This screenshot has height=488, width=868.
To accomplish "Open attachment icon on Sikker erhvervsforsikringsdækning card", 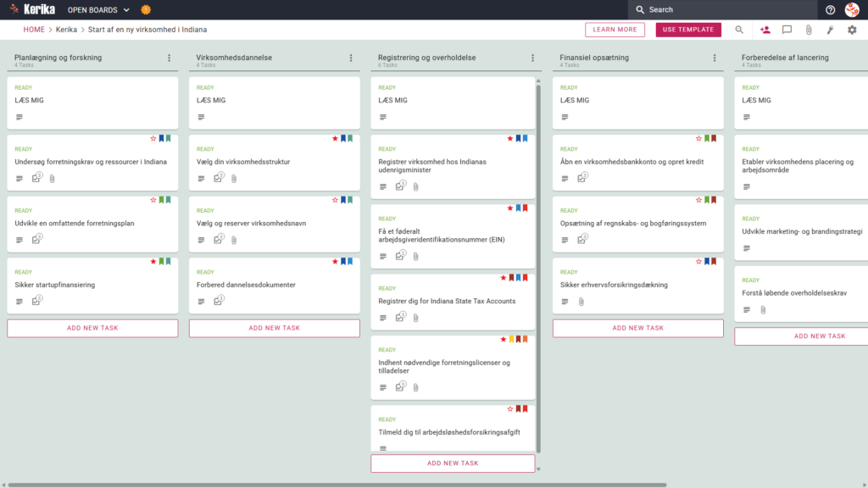I will [x=581, y=302].
